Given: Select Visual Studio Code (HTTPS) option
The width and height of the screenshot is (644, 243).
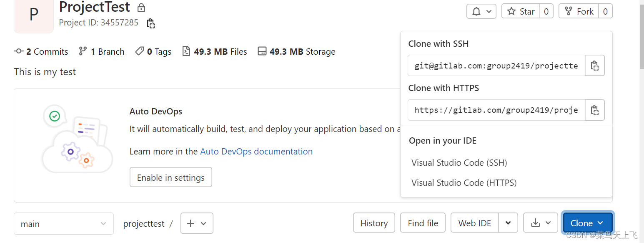Looking at the screenshot, I should [x=464, y=183].
